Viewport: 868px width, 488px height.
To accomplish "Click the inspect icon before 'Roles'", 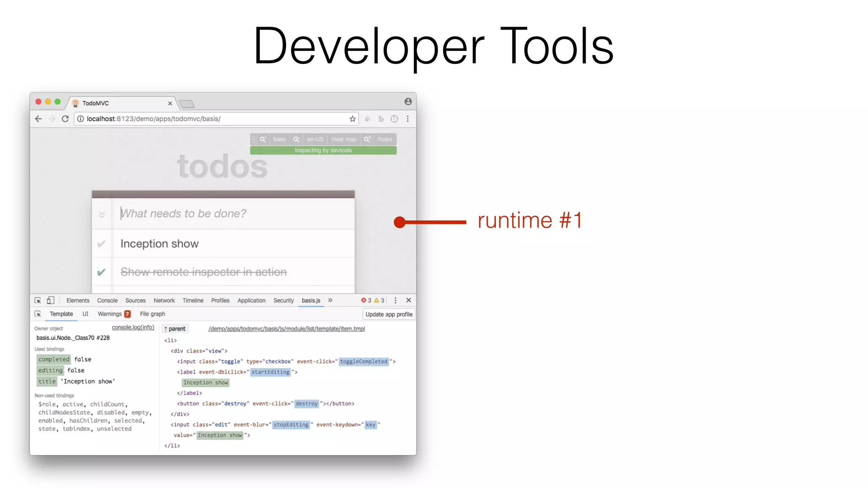I will (x=367, y=139).
